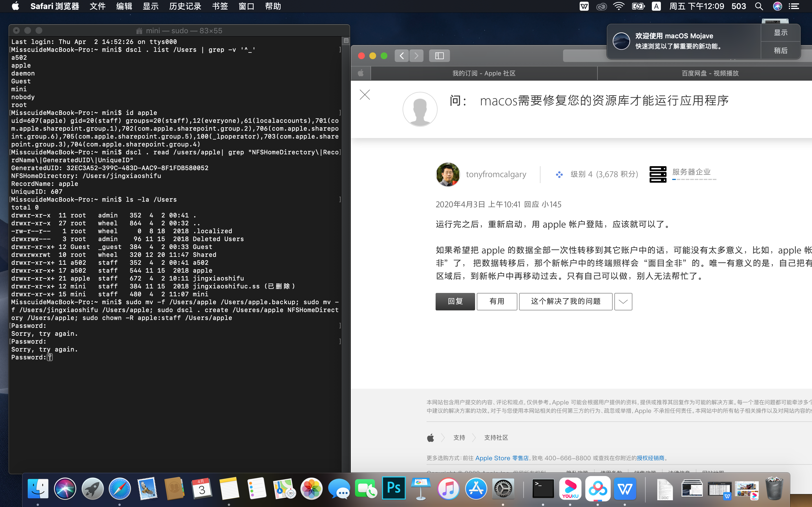The width and height of the screenshot is (812, 507).
Task: Open the Wi-Fi status menu
Action: coord(618,6)
